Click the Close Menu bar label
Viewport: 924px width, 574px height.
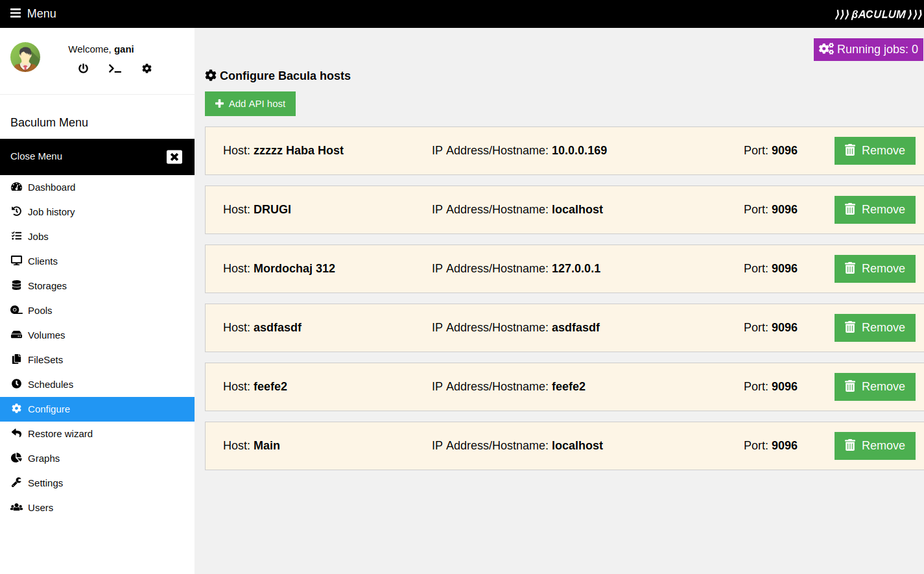pos(36,156)
